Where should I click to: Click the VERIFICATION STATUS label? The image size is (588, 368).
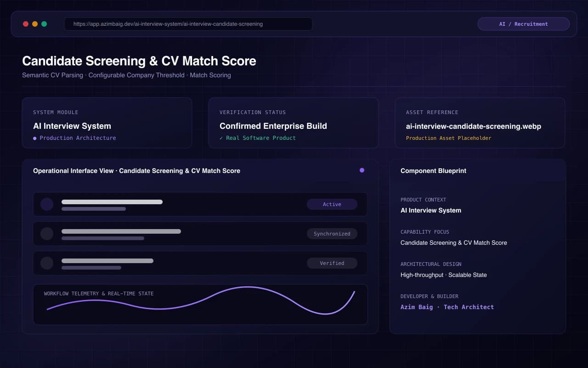coord(253,112)
